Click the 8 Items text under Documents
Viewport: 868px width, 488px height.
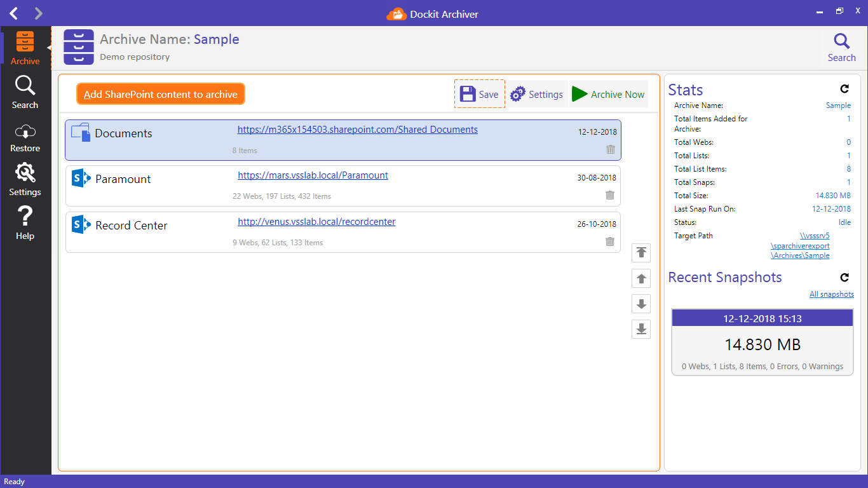click(x=245, y=151)
